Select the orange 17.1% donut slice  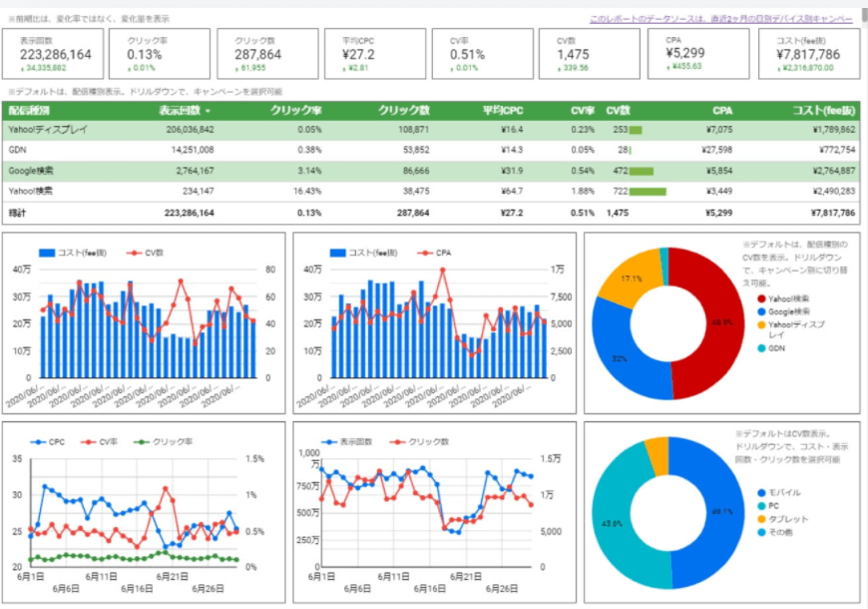(633, 278)
